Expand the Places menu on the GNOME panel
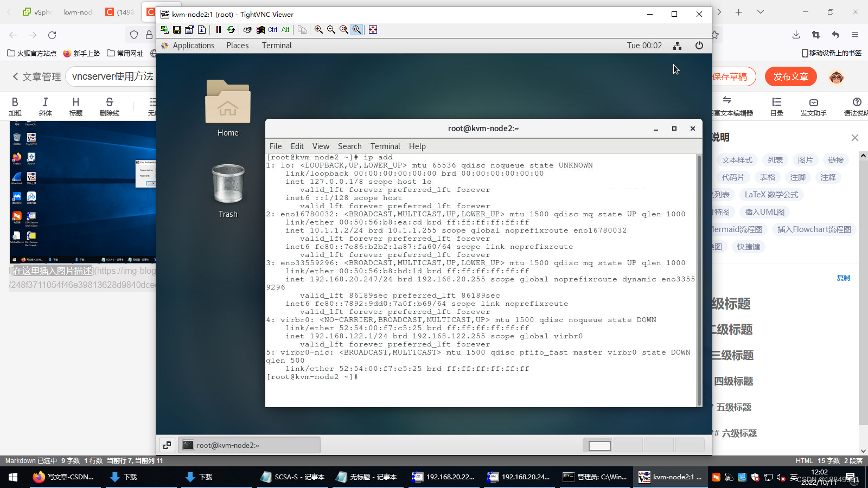868x488 pixels. pyautogui.click(x=237, y=46)
